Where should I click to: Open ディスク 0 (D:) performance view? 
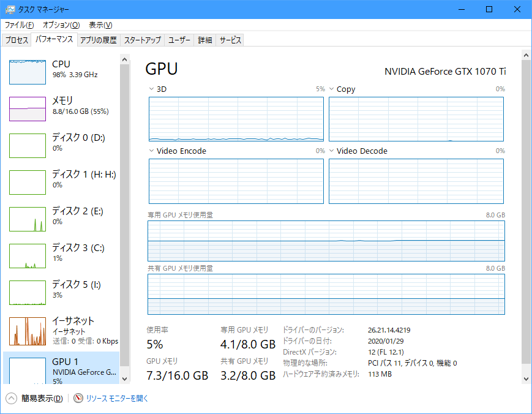61,146
